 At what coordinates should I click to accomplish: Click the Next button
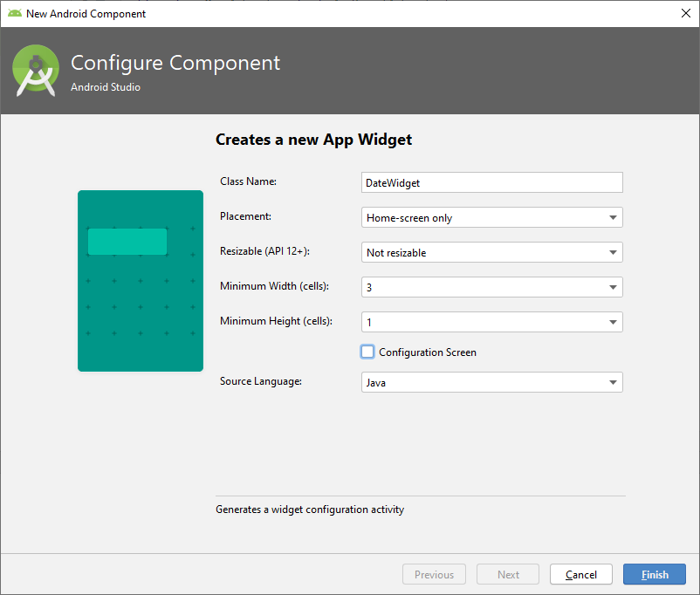tap(508, 574)
